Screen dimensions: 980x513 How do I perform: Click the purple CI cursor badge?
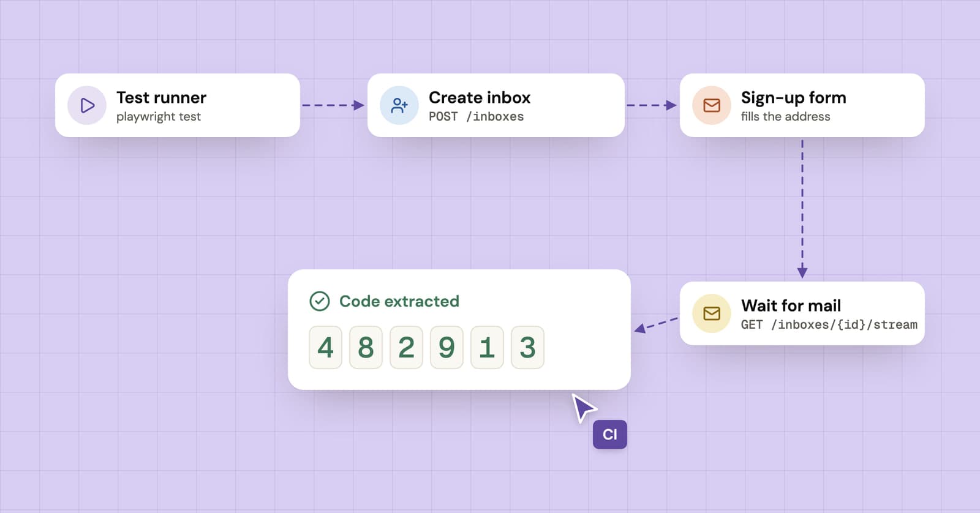point(610,435)
